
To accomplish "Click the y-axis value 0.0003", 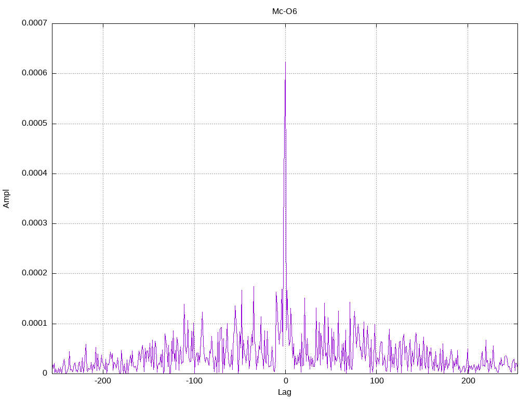I will click(x=35, y=223).
